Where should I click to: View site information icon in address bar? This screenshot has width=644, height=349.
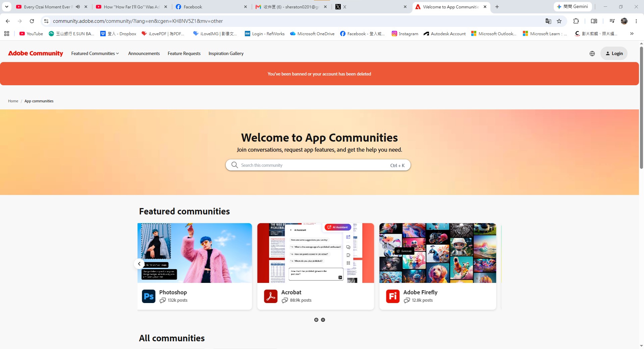46,21
